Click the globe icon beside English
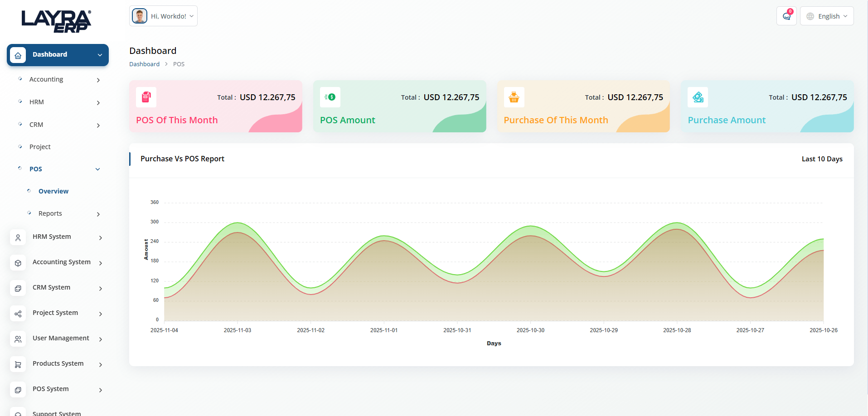 (810, 16)
